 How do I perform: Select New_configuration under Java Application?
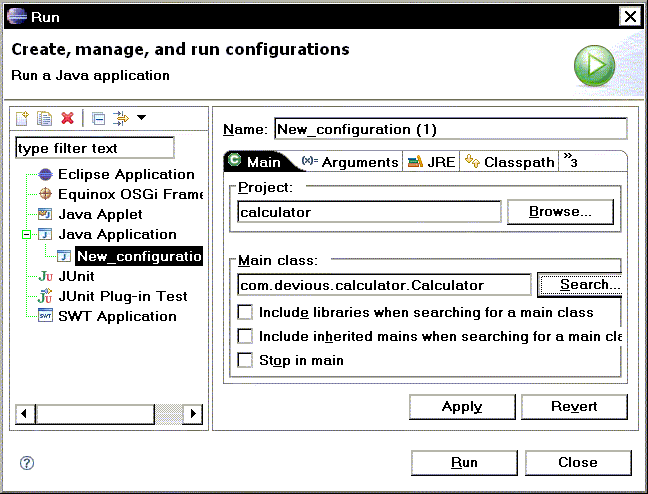[139, 256]
